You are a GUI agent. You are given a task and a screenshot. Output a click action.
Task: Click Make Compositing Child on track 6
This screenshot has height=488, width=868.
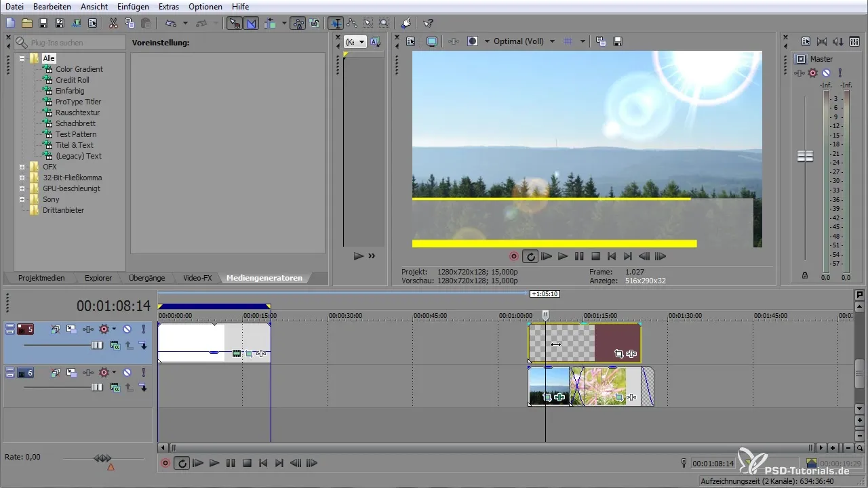[143, 388]
